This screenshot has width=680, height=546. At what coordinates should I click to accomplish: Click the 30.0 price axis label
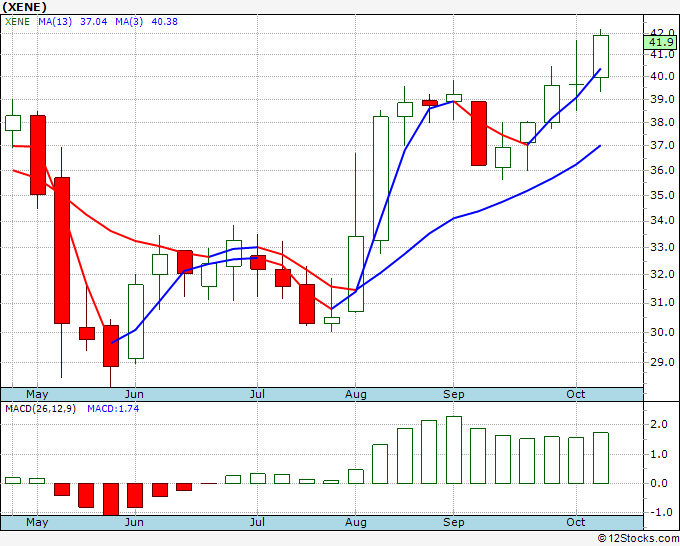click(x=663, y=333)
